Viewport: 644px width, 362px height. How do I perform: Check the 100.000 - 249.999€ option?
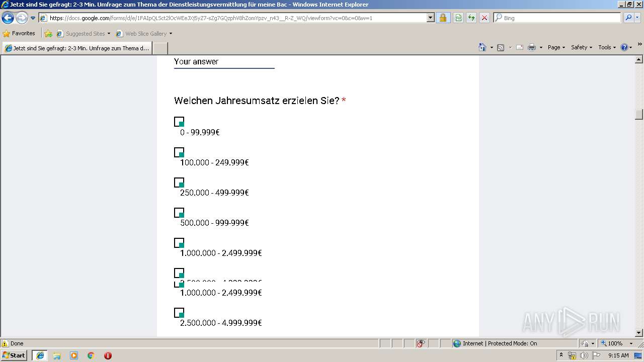179,152
